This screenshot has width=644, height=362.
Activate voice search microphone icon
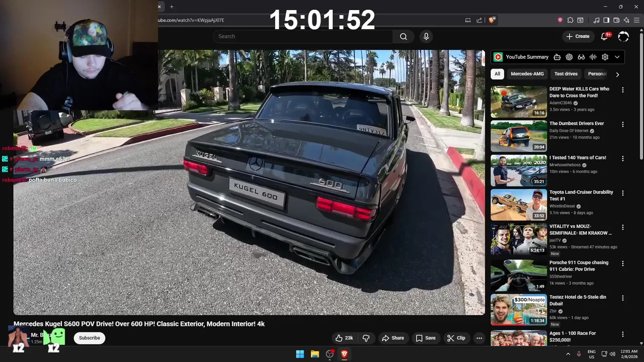[426, 36]
